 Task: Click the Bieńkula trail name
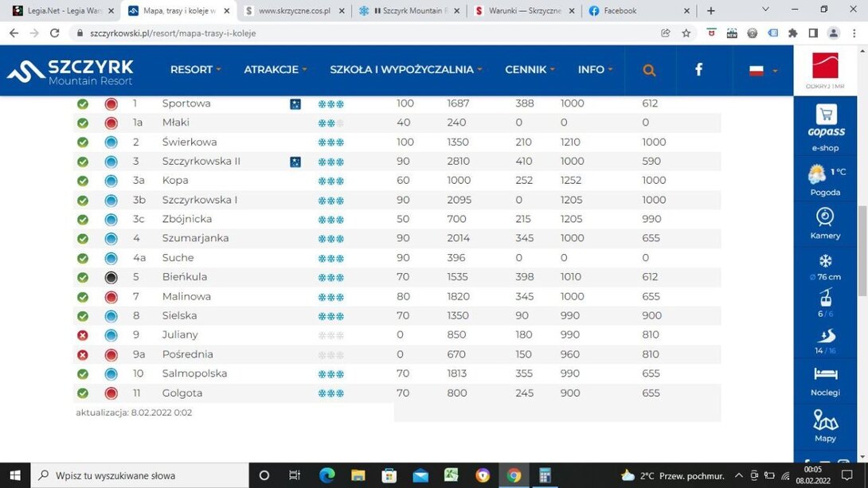pyautogui.click(x=184, y=277)
